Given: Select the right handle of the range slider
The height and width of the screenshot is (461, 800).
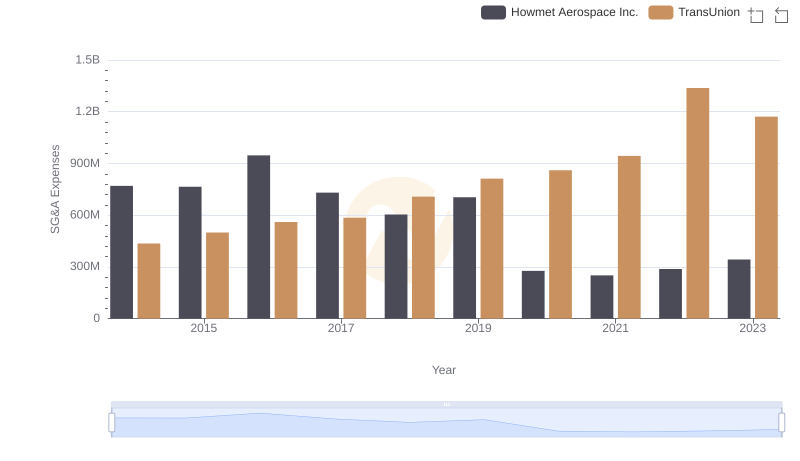Looking at the screenshot, I should (782, 423).
